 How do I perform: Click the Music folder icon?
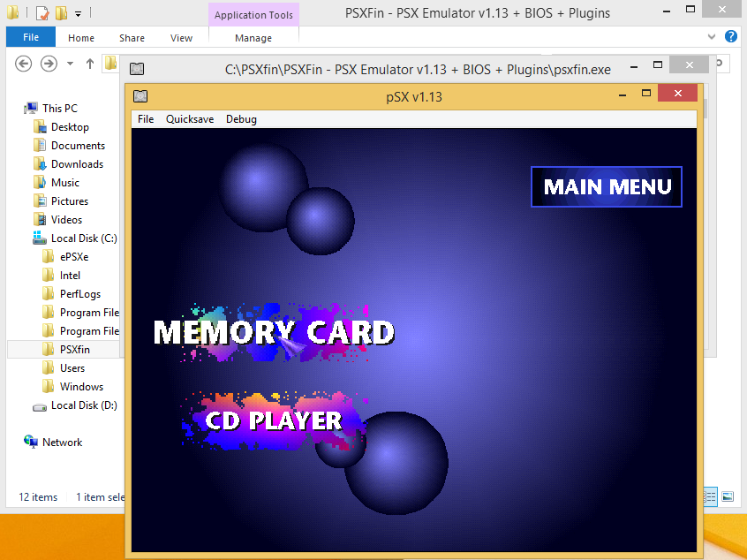point(40,183)
